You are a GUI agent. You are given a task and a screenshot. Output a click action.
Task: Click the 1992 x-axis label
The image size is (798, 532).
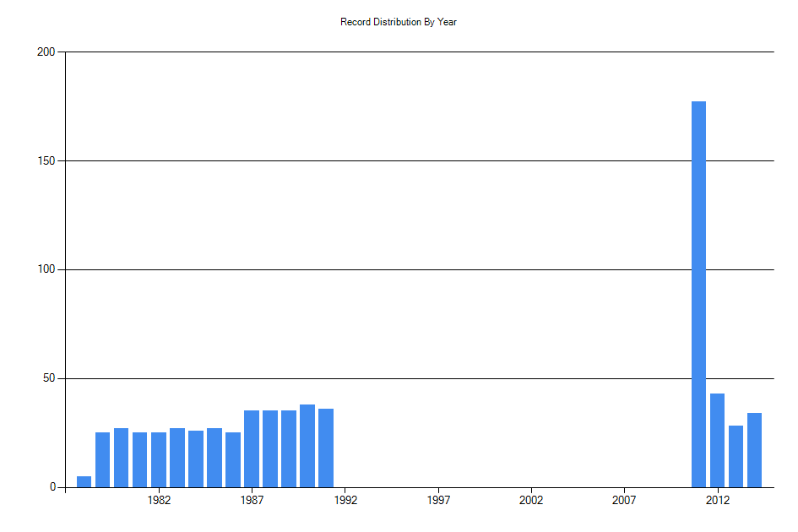tap(345, 500)
